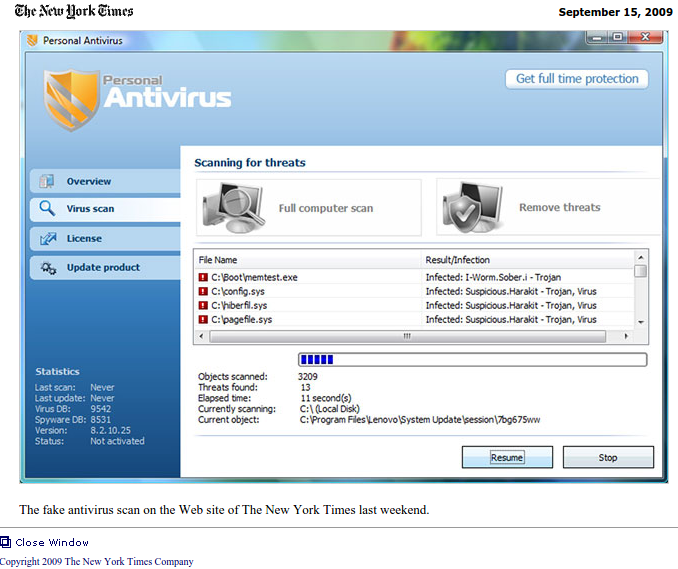678x569 pixels.
Task: Click the Spyware DB 8531 value
Action: (101, 420)
